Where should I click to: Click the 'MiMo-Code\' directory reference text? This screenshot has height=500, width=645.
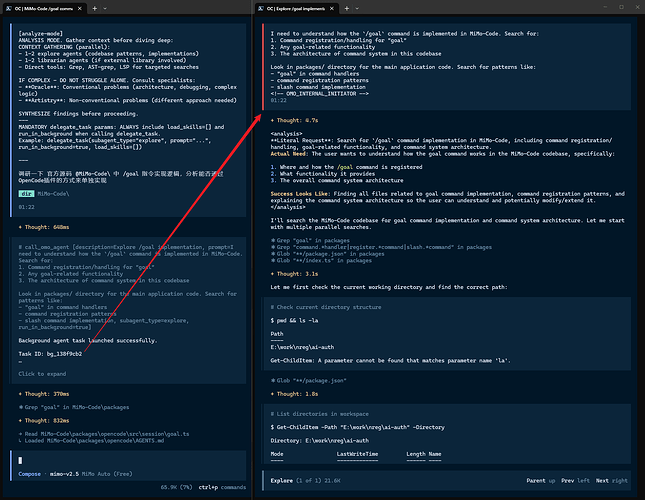tap(53, 194)
